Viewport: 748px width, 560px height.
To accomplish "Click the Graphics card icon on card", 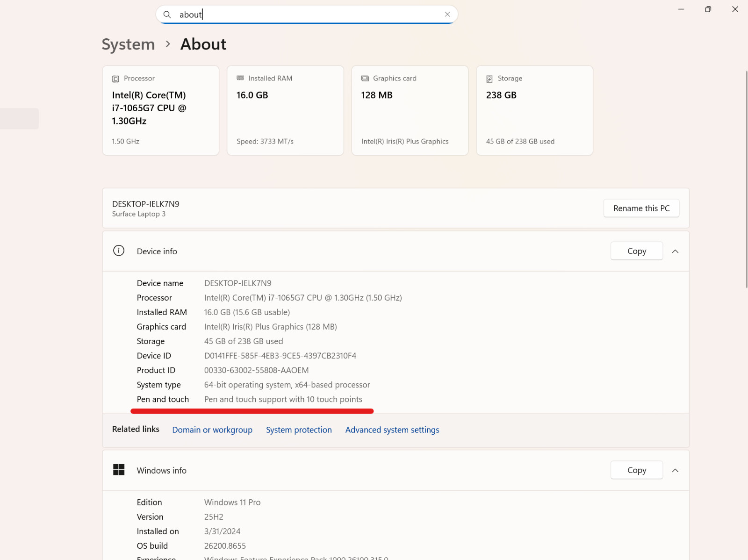I will click(365, 79).
